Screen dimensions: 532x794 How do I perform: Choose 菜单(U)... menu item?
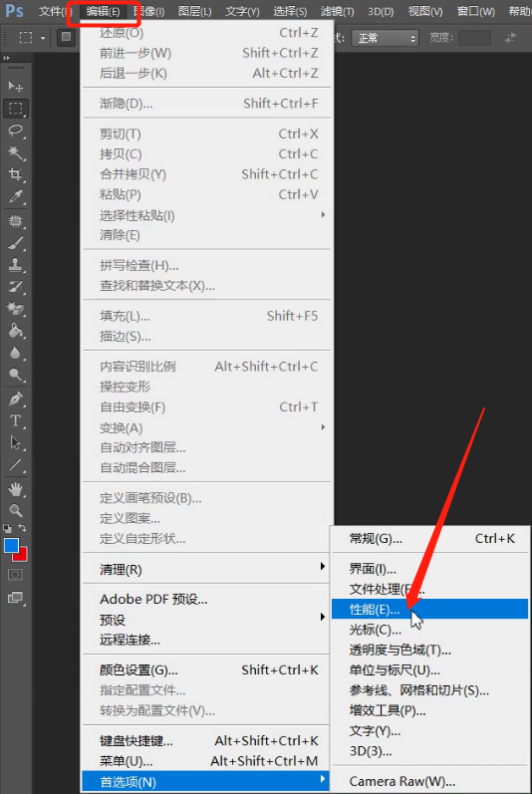pyautogui.click(x=204, y=761)
